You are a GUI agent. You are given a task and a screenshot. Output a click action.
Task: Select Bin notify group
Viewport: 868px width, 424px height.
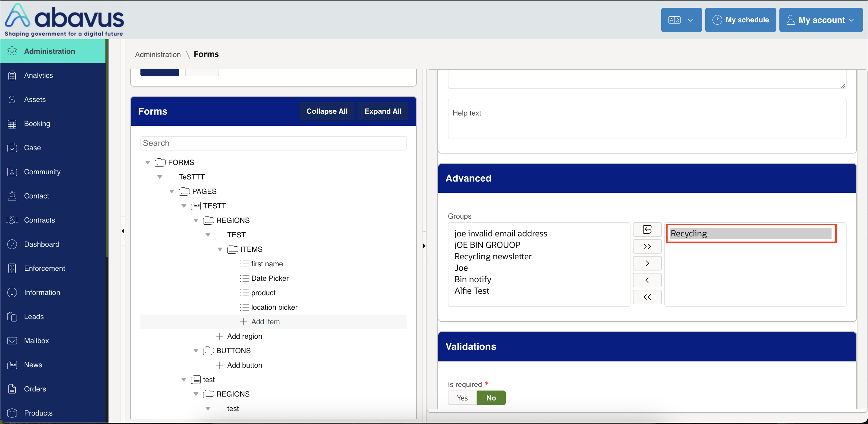click(473, 279)
